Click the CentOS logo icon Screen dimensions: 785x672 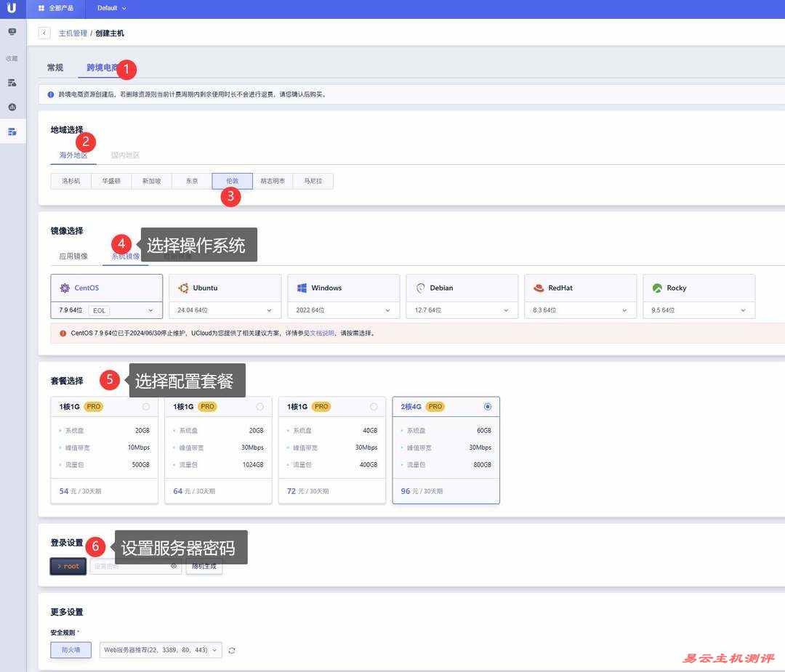pyautogui.click(x=65, y=288)
